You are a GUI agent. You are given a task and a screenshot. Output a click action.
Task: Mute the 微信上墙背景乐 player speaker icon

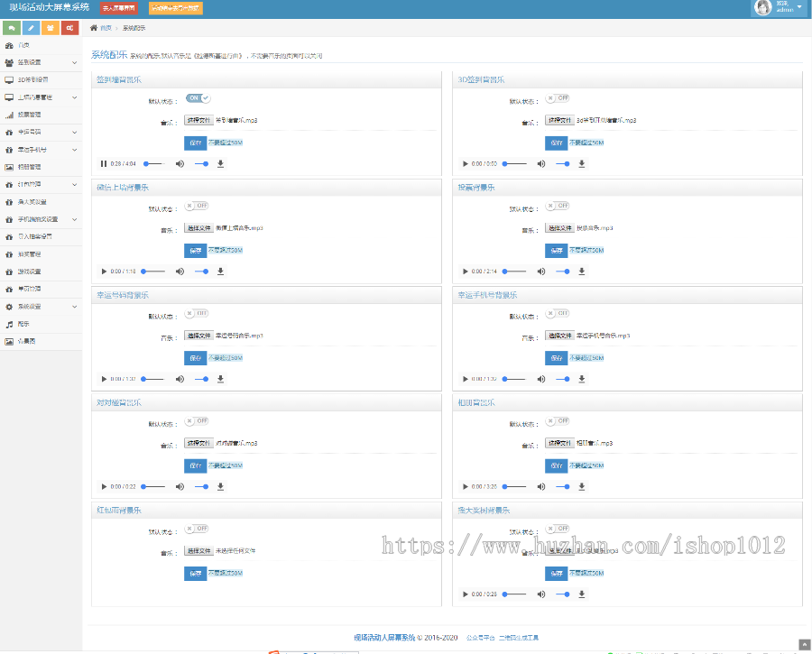tap(180, 272)
